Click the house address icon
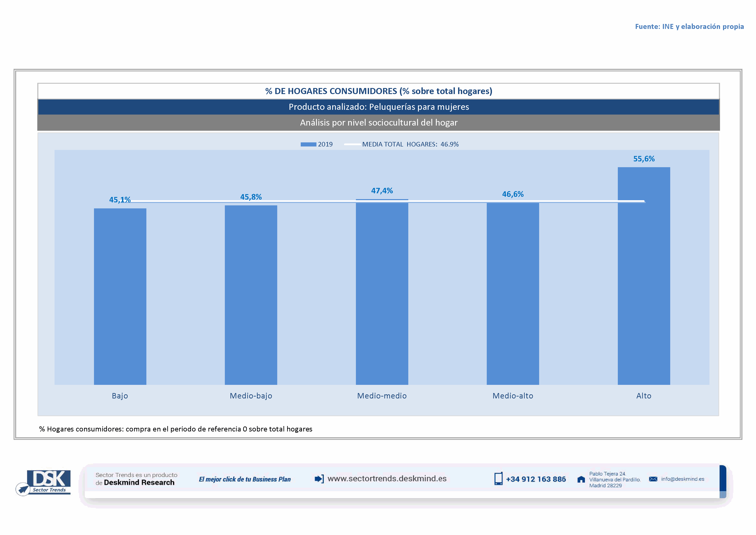Screen dimensions: 756x535 581,479
